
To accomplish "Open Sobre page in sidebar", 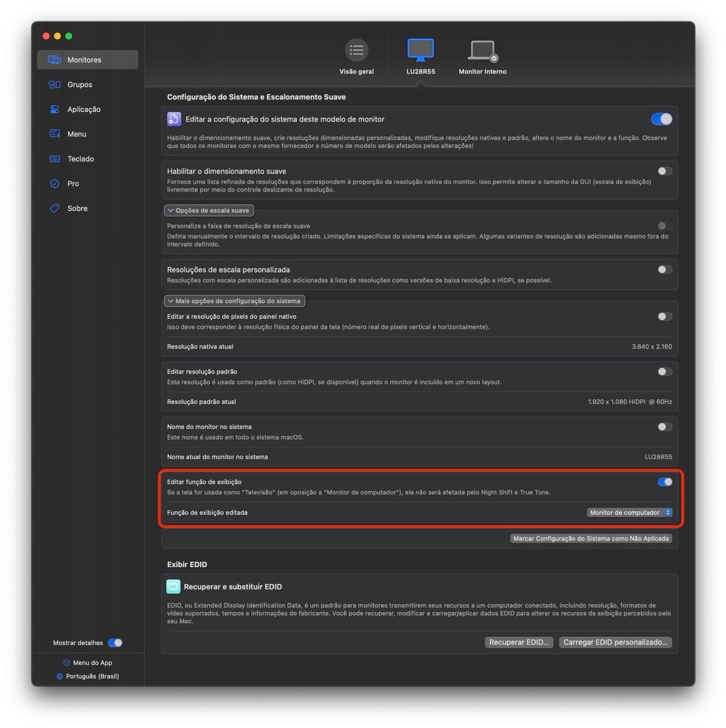I will tap(88, 208).
